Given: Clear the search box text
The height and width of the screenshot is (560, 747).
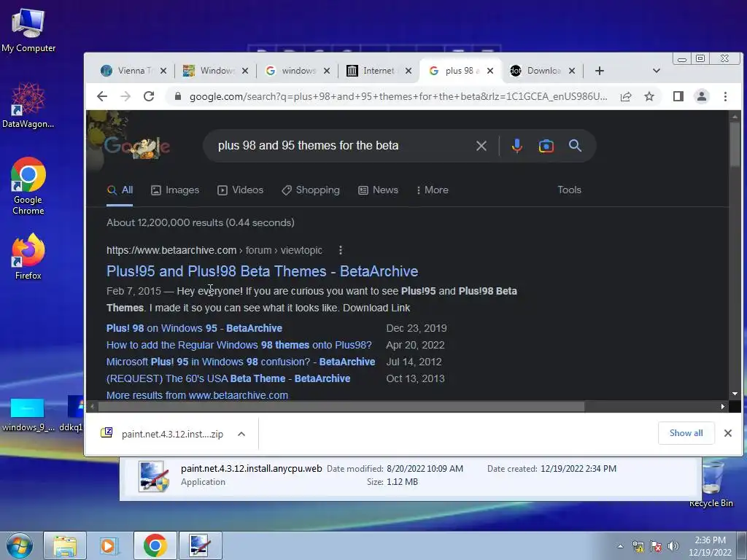Looking at the screenshot, I should tap(481, 146).
